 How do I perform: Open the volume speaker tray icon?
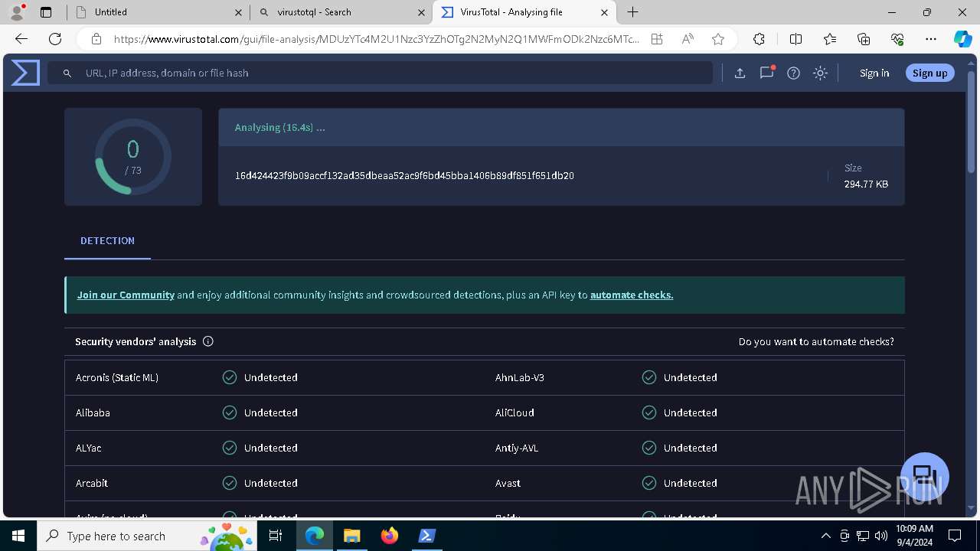point(880,536)
